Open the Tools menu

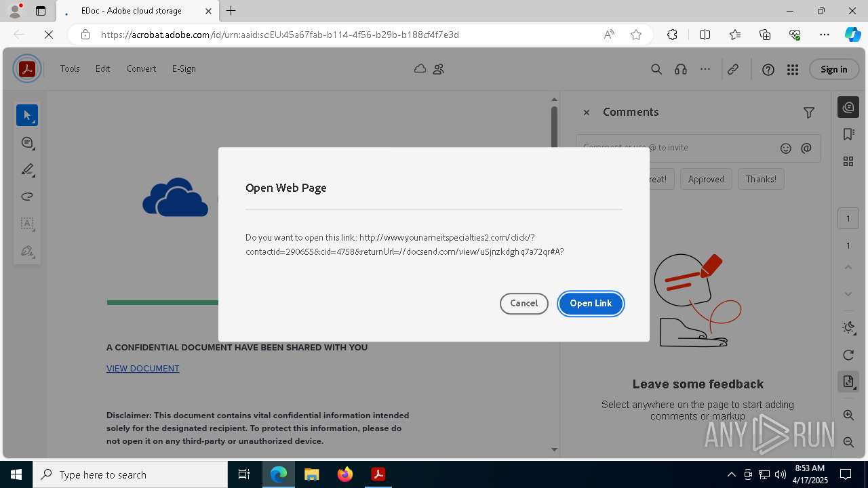(70, 68)
